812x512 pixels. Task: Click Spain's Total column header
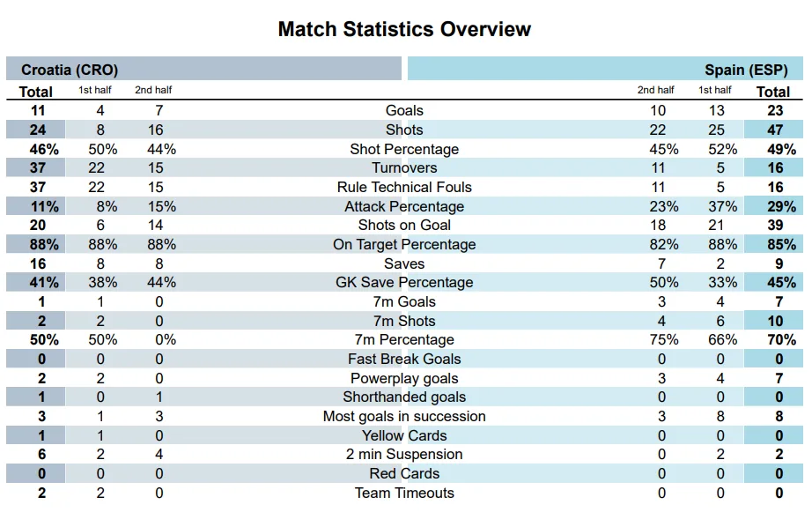click(772, 92)
